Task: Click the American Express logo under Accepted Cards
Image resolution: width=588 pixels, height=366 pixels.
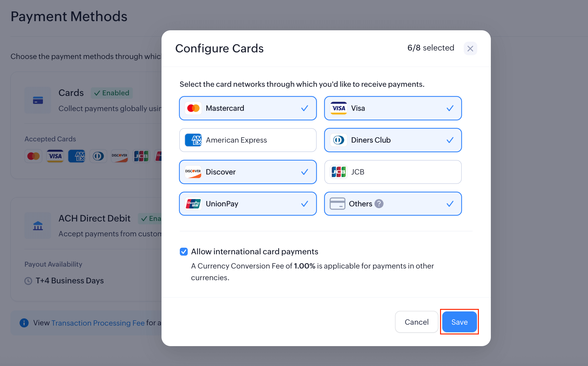Action: pos(76,156)
